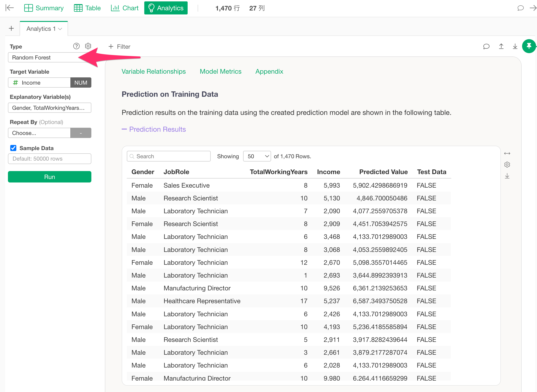
Task: Open the rows showing 50 dropdown
Action: click(x=257, y=156)
